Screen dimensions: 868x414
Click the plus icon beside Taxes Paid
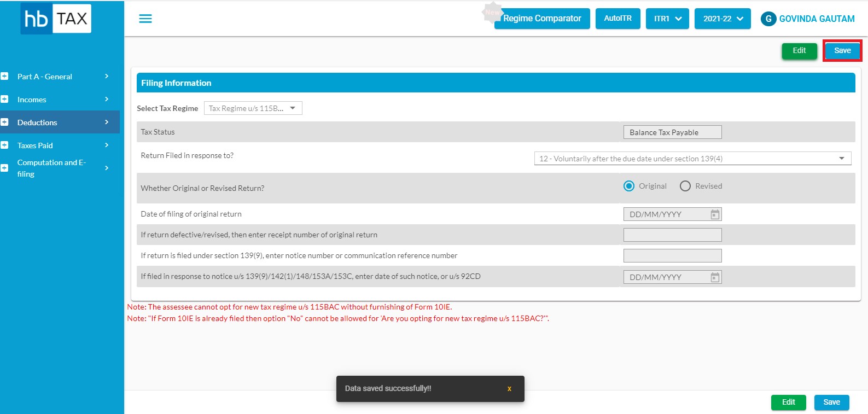(4, 145)
